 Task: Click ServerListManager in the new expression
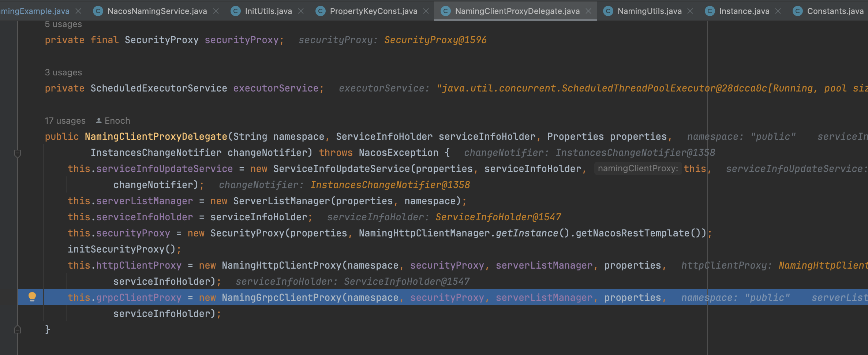click(x=282, y=201)
